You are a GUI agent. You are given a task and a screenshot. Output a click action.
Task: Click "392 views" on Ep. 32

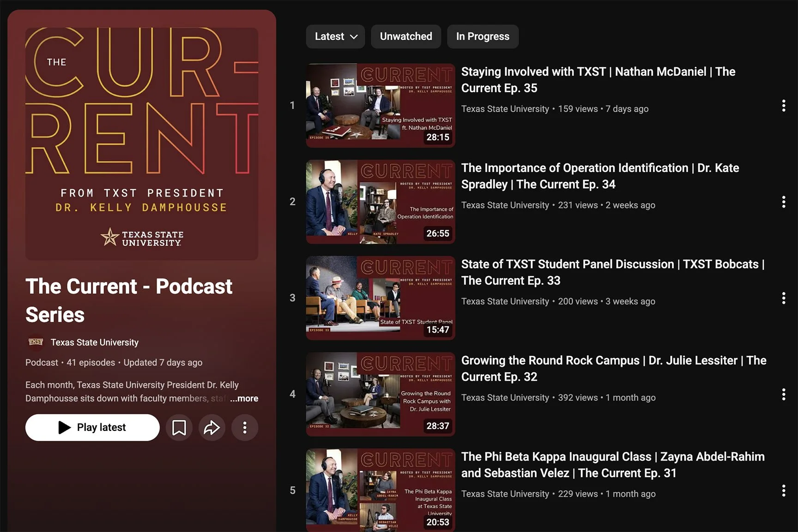click(x=578, y=398)
